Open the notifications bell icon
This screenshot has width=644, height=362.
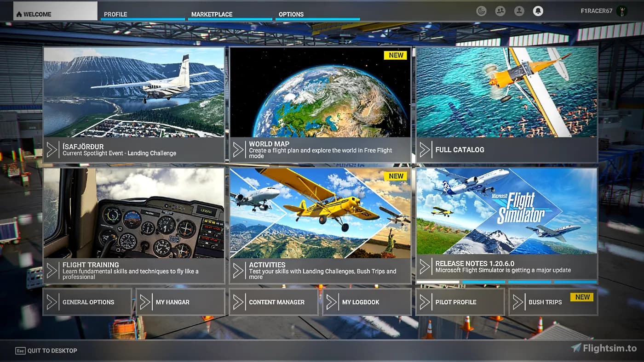click(538, 11)
